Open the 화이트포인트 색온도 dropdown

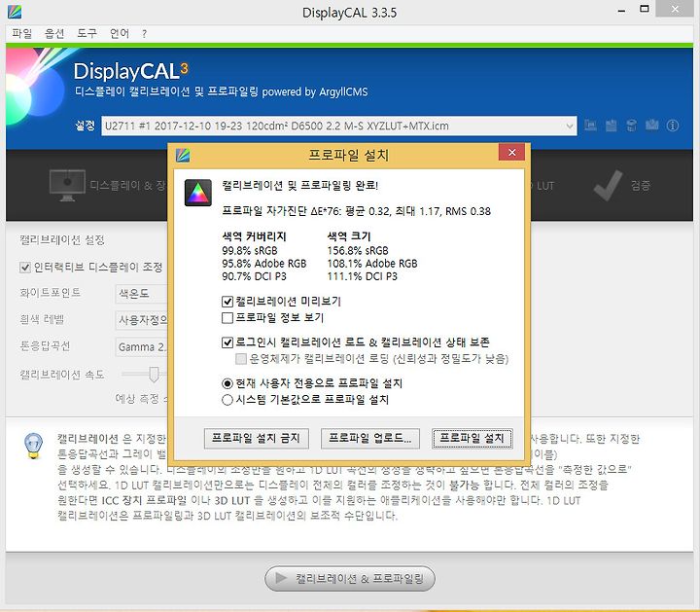pyautogui.click(x=142, y=294)
